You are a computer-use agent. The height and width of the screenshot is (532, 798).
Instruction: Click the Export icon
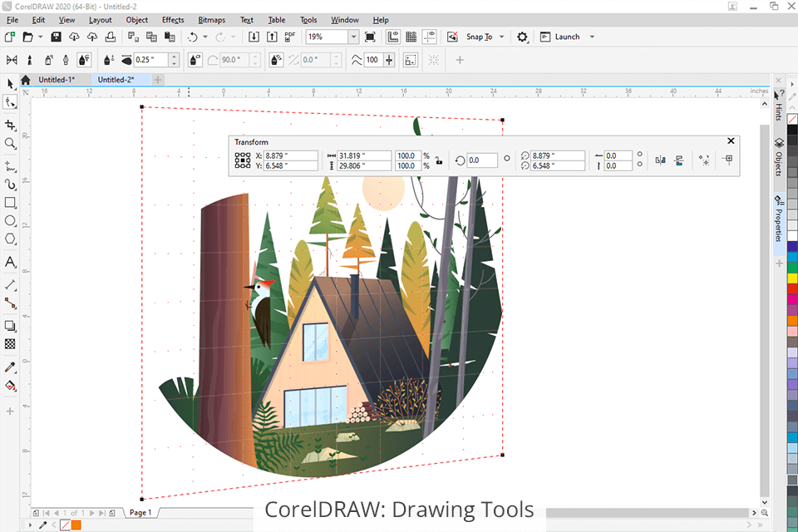(273, 37)
